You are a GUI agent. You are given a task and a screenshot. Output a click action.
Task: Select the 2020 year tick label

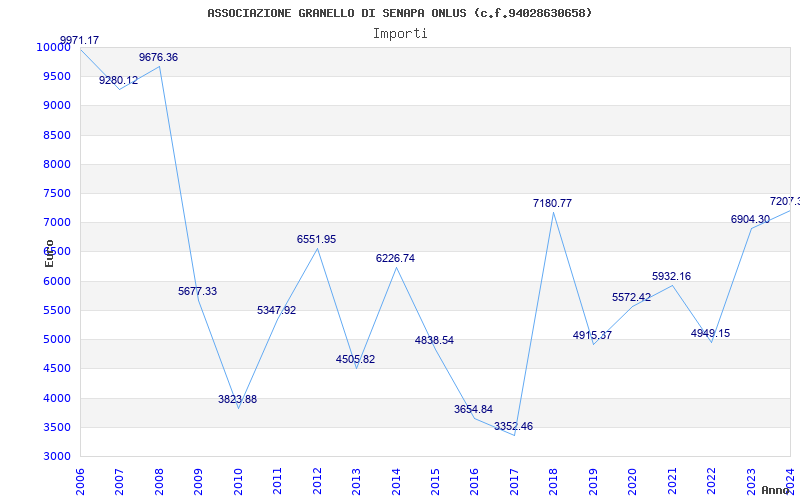tap(633, 482)
